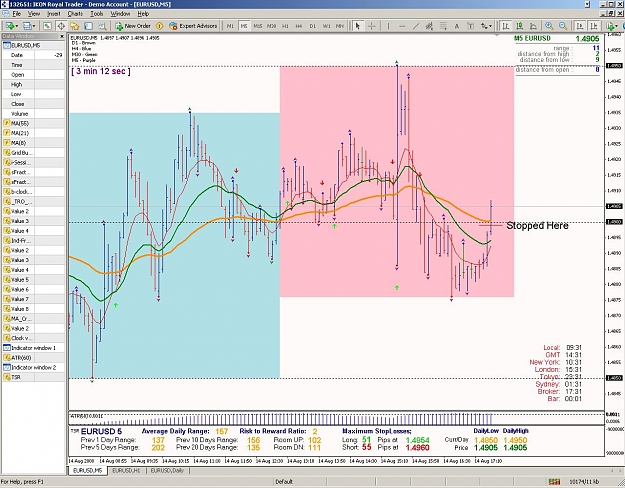Launch MetaEditor with the yellow icon

coord(159,26)
